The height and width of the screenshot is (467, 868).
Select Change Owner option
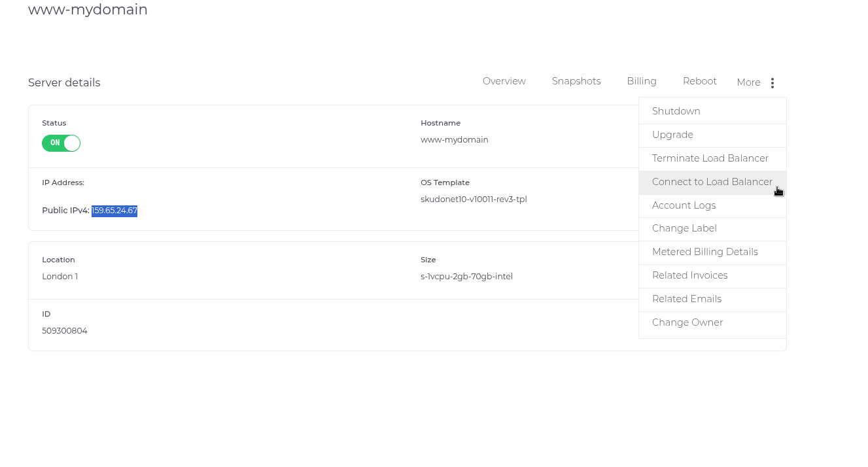click(x=687, y=322)
